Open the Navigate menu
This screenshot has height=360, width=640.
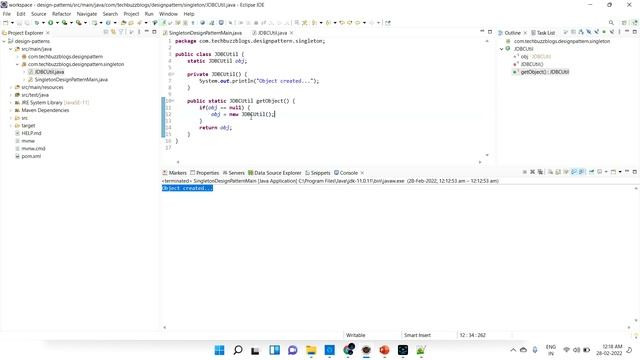click(x=87, y=14)
